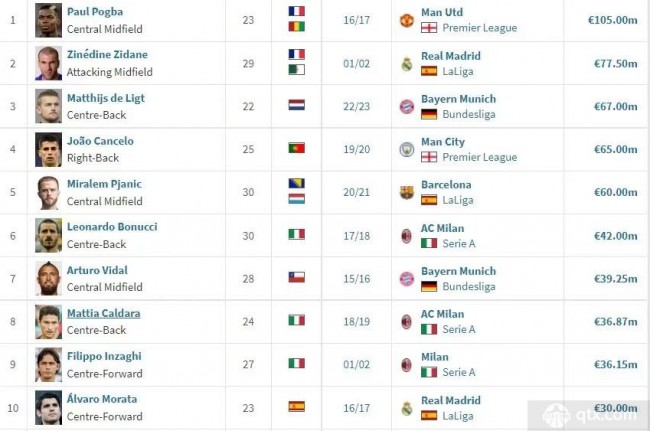
Task: Click Bayern Munich crest in de Ligt row
Action: click(407, 107)
